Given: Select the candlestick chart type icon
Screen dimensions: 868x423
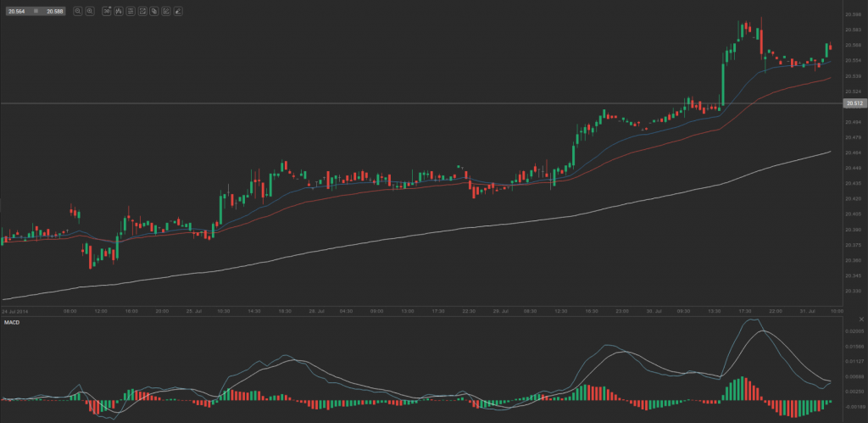Looking at the screenshot, I should click(118, 12).
